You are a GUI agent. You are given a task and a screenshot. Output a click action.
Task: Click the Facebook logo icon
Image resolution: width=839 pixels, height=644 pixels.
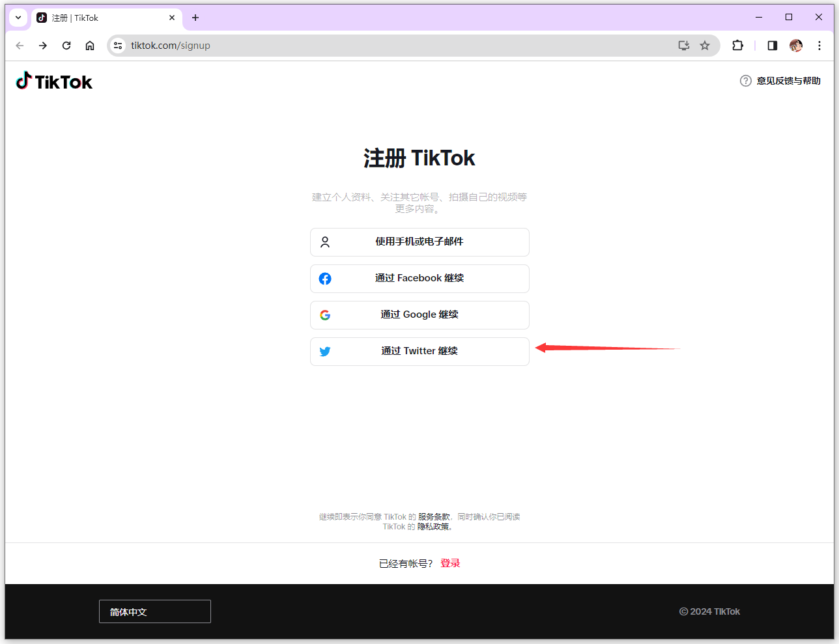point(325,279)
